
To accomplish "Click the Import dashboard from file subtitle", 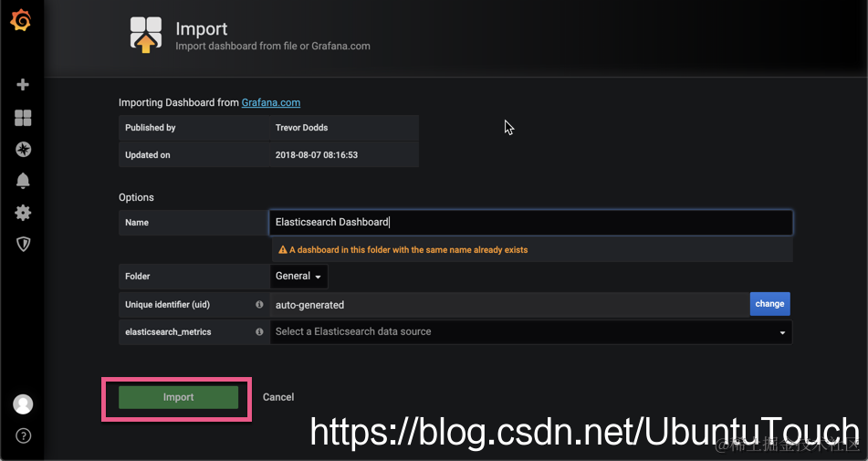I will click(x=273, y=46).
